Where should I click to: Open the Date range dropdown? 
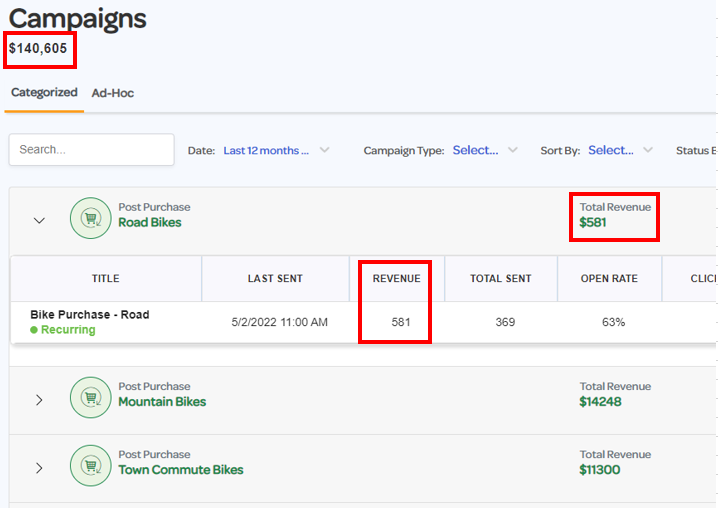point(275,151)
